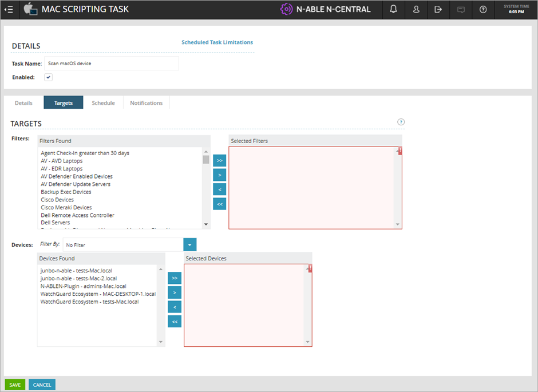Click the N-able N-central gear logo
538x392 pixels.
coord(286,9)
